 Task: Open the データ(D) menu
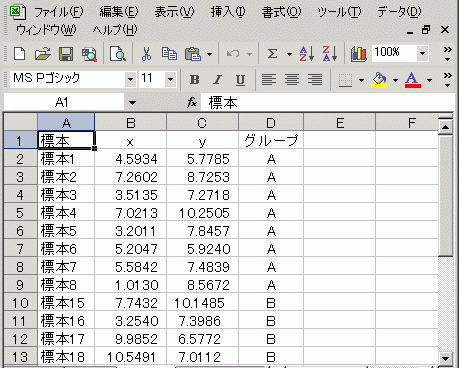pos(399,12)
